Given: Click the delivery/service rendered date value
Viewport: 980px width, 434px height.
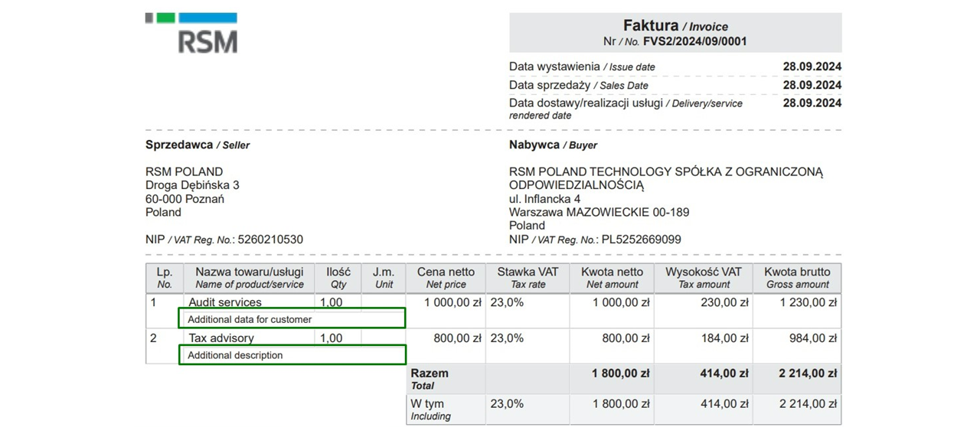Looking at the screenshot, I should [812, 103].
